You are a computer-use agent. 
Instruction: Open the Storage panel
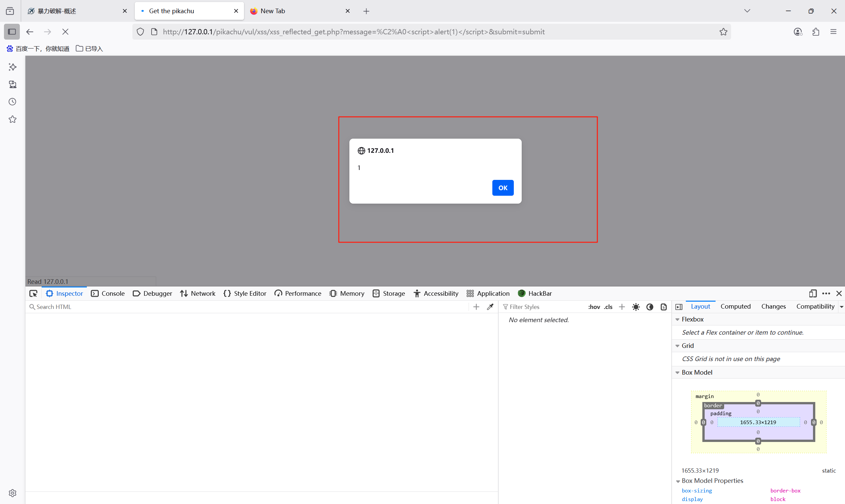(x=389, y=293)
